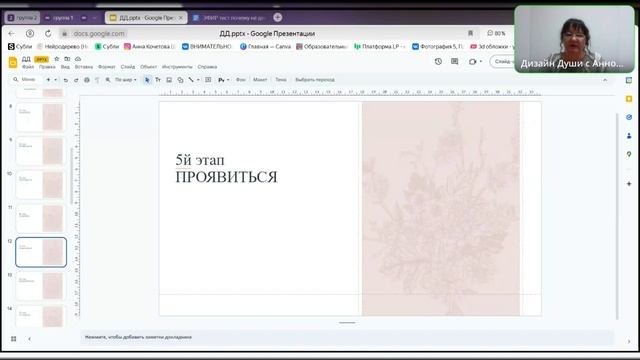Viewport: 640px width, 360px height.
Task: Open the Объект menu
Action: click(149, 67)
